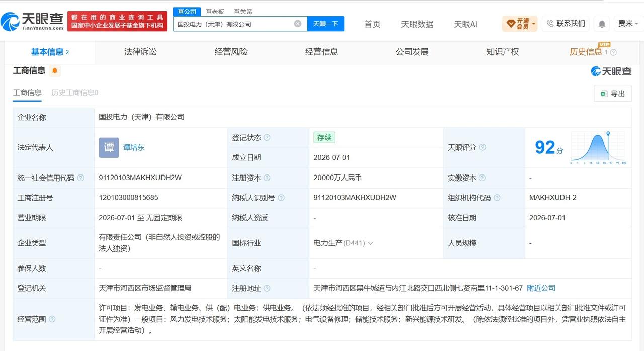Open the 经营风险 tab
The image size is (644, 351).
pos(231,52)
